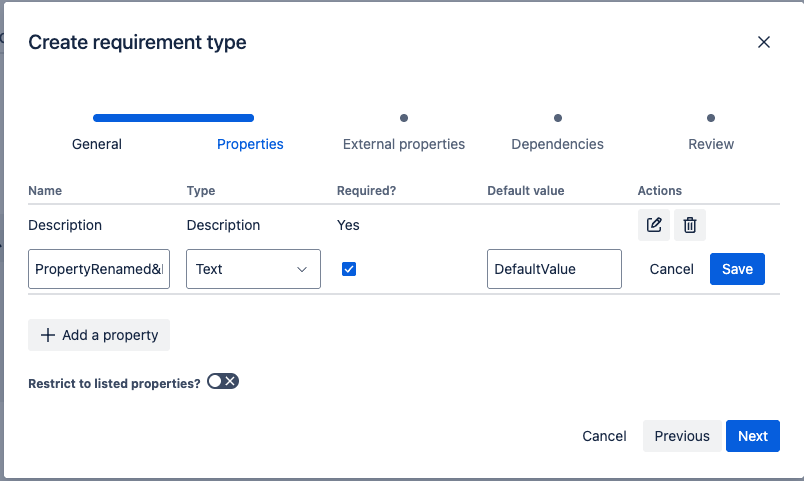Image resolution: width=804 pixels, height=481 pixels.
Task: Open the Text type dropdown
Action: (253, 269)
